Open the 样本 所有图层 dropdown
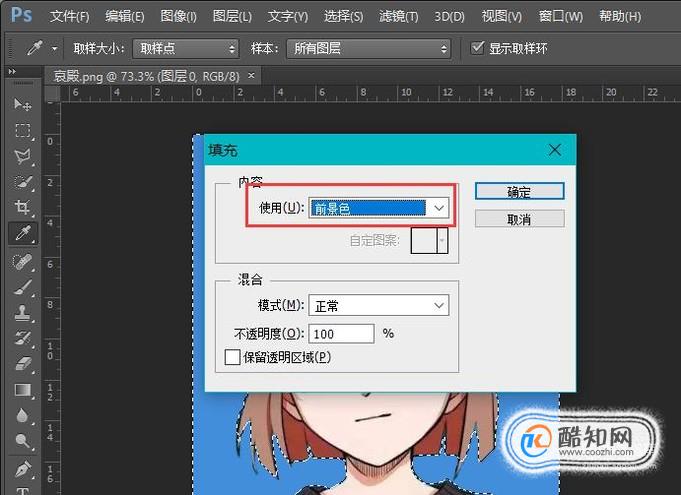The width and height of the screenshot is (681, 495). [x=368, y=48]
